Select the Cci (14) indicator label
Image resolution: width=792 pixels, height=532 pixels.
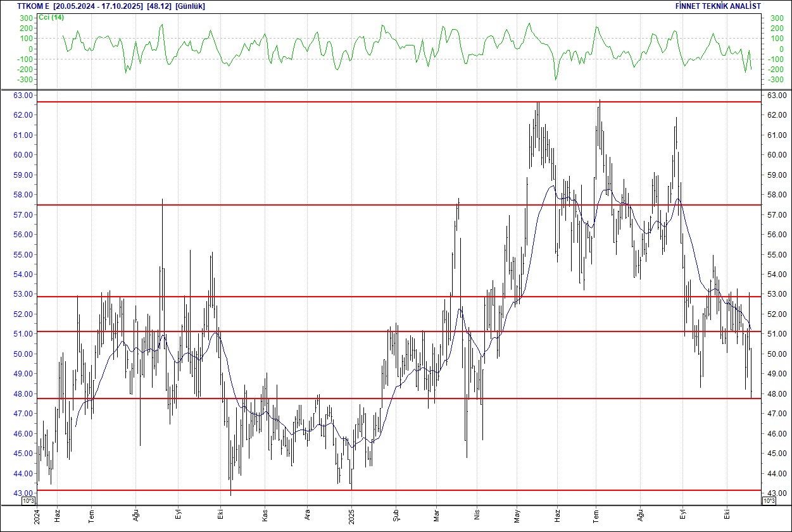pyautogui.click(x=51, y=17)
